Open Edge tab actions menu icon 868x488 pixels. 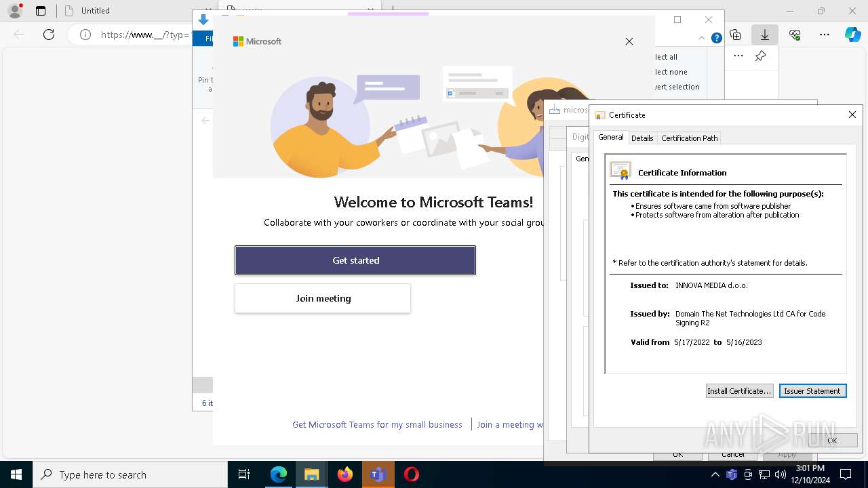coord(41,11)
